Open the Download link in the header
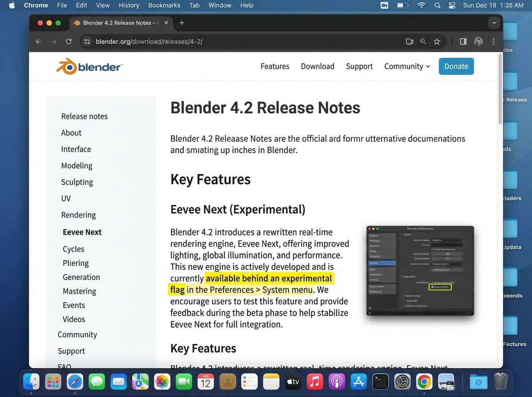This screenshot has height=397, width=532. coord(317,66)
